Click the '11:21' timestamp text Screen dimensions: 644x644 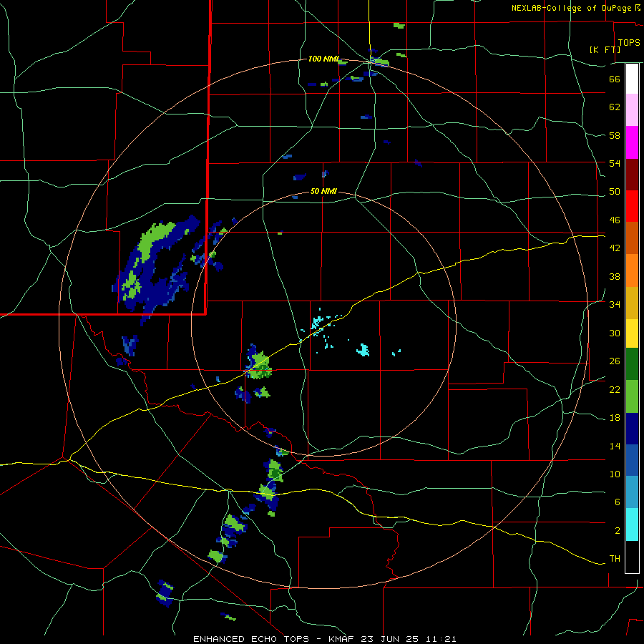pos(439,639)
